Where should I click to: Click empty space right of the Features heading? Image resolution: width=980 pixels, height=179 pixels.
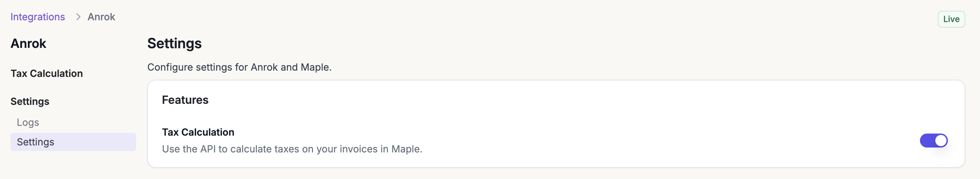(x=533, y=100)
